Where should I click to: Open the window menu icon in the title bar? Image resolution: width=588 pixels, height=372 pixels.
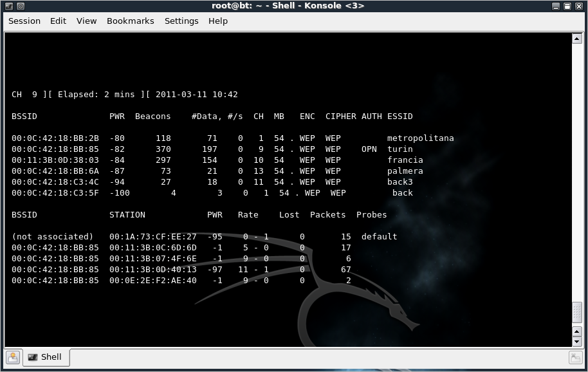tap(8, 6)
